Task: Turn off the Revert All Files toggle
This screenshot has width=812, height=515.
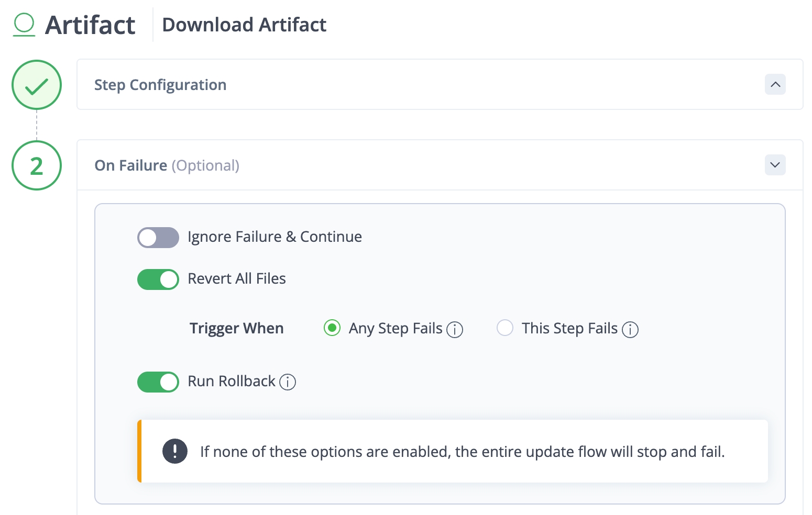Action: (158, 279)
